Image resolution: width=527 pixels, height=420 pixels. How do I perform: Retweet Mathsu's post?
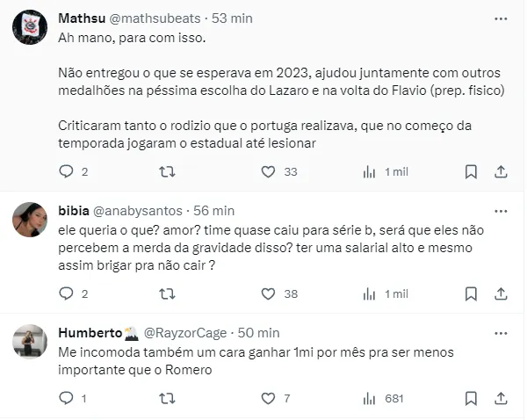tap(167, 172)
